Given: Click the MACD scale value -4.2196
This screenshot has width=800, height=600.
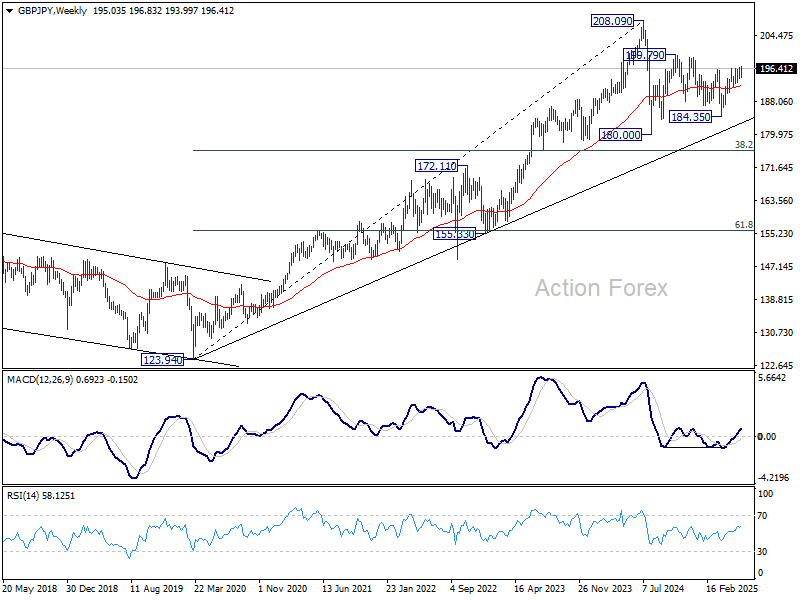Looking at the screenshot, I should pos(773,478).
